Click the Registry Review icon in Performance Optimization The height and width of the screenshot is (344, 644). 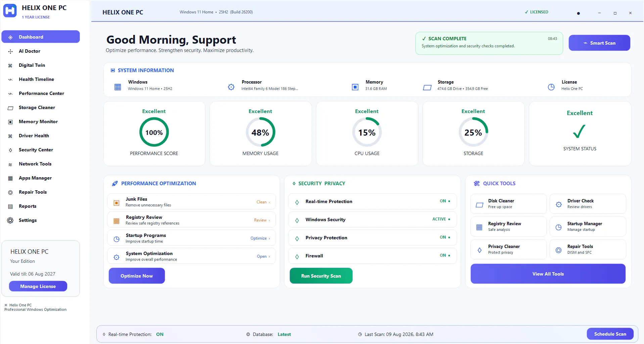[117, 221]
